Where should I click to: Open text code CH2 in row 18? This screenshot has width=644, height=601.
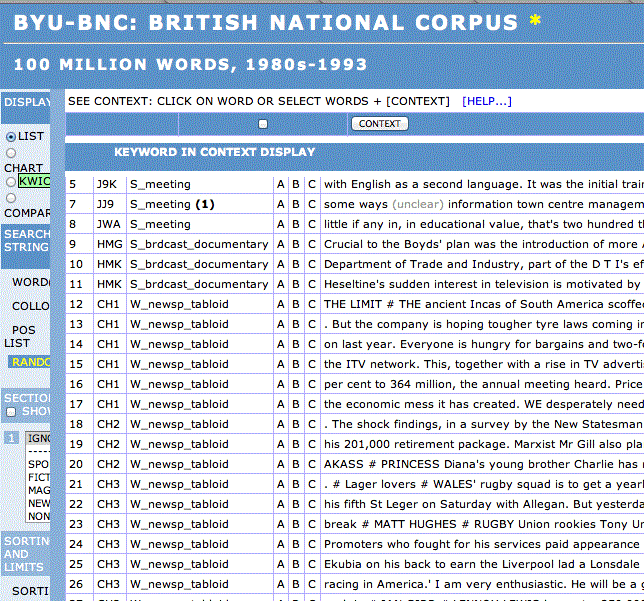[108, 424]
